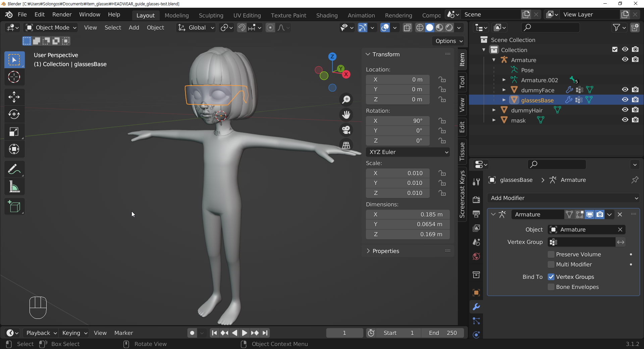Open Object Mode dropdown
This screenshot has width=644, height=349.
click(x=51, y=28)
